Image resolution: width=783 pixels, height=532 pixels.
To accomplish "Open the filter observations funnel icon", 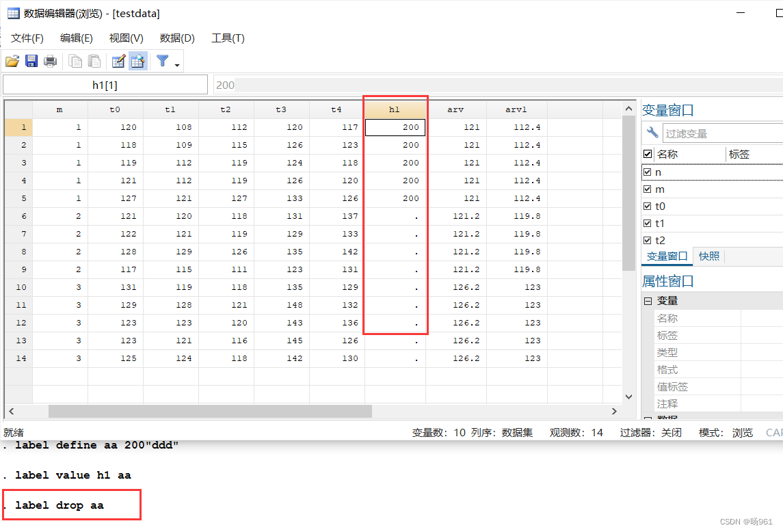I will [162, 61].
